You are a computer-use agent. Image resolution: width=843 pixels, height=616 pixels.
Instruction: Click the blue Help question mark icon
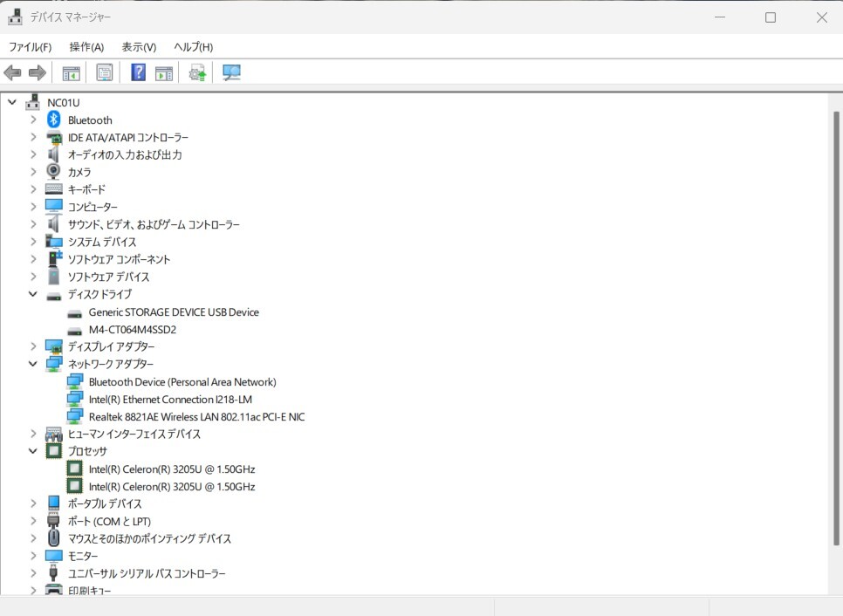tap(138, 72)
